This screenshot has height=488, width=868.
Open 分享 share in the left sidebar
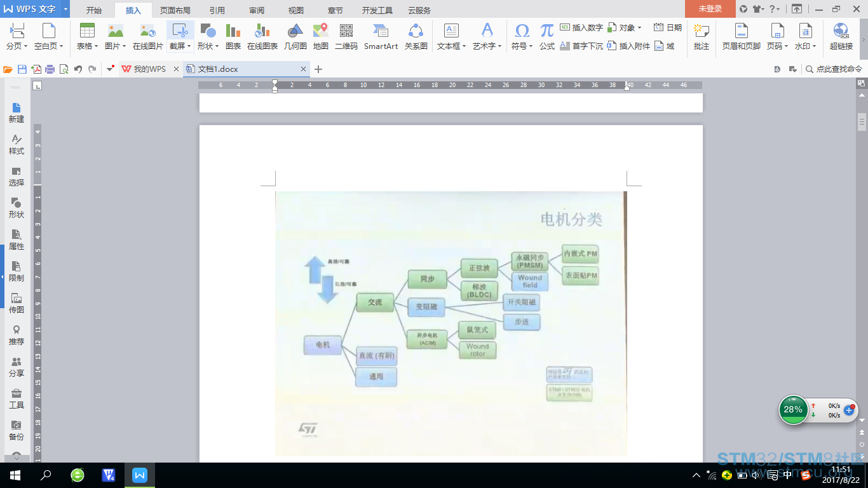click(17, 367)
